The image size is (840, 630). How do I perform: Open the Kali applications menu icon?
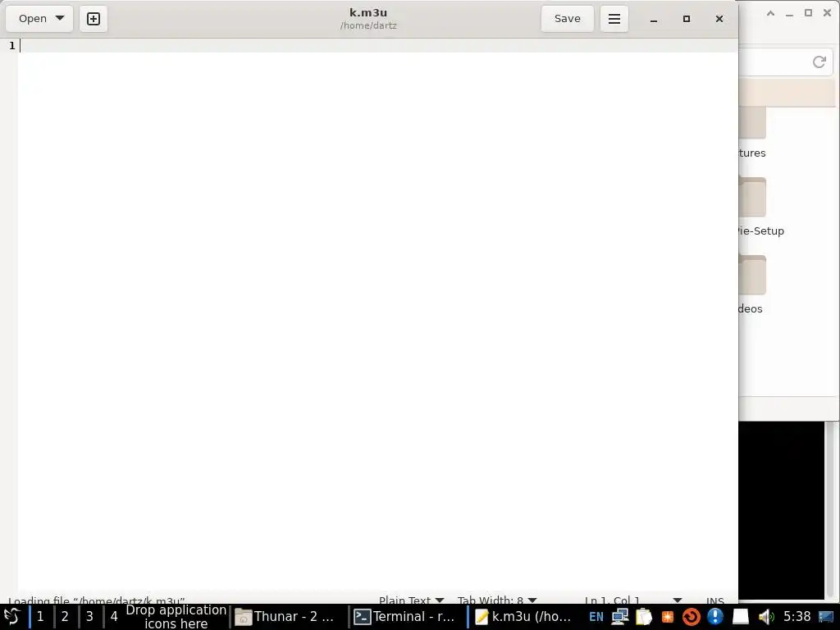pyautogui.click(x=11, y=617)
